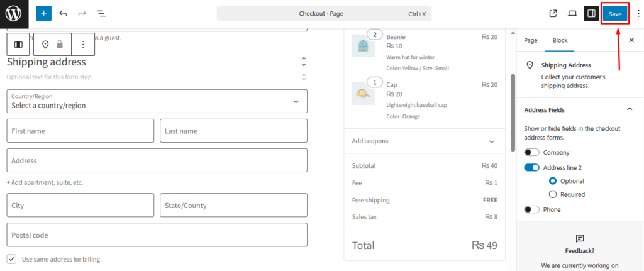Uncheck Use same address for billing
The image size is (644, 271).
pos(11,259)
